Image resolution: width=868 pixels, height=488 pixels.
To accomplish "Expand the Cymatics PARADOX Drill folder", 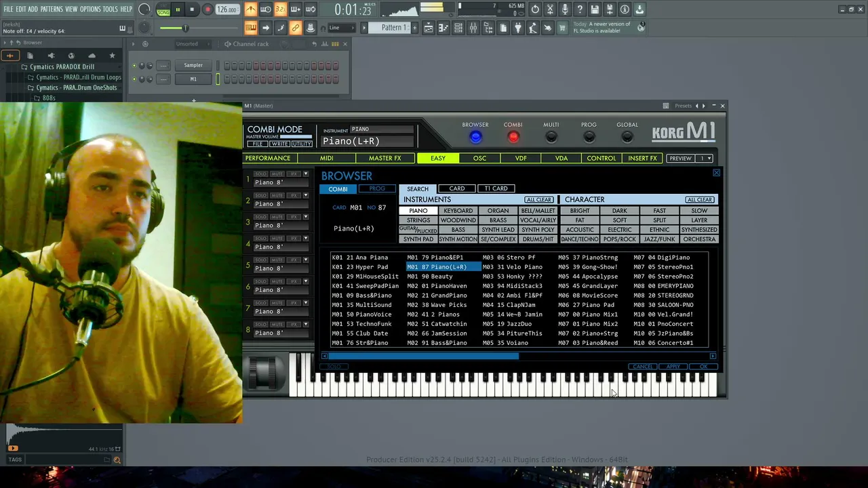I will click(x=62, y=66).
